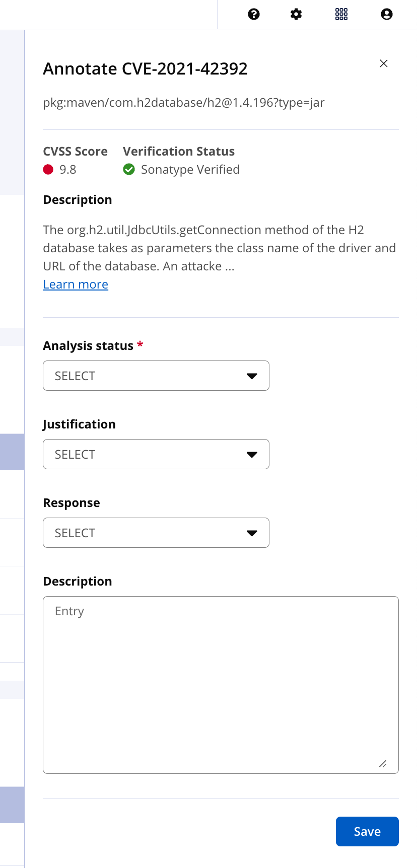This screenshot has width=417, height=868.
Task: Expand the Response dropdown
Action: (x=156, y=533)
